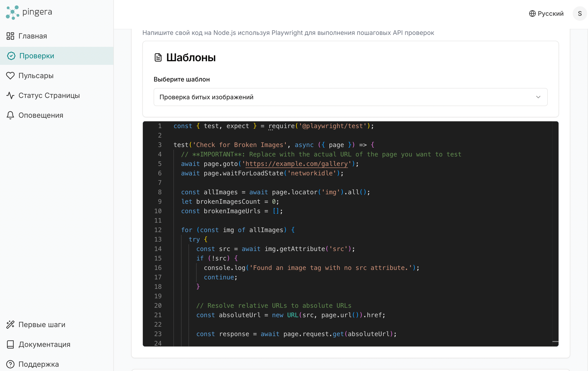Open the Выберите шаблон template dropdown
This screenshot has height=371, width=588.
point(350,97)
